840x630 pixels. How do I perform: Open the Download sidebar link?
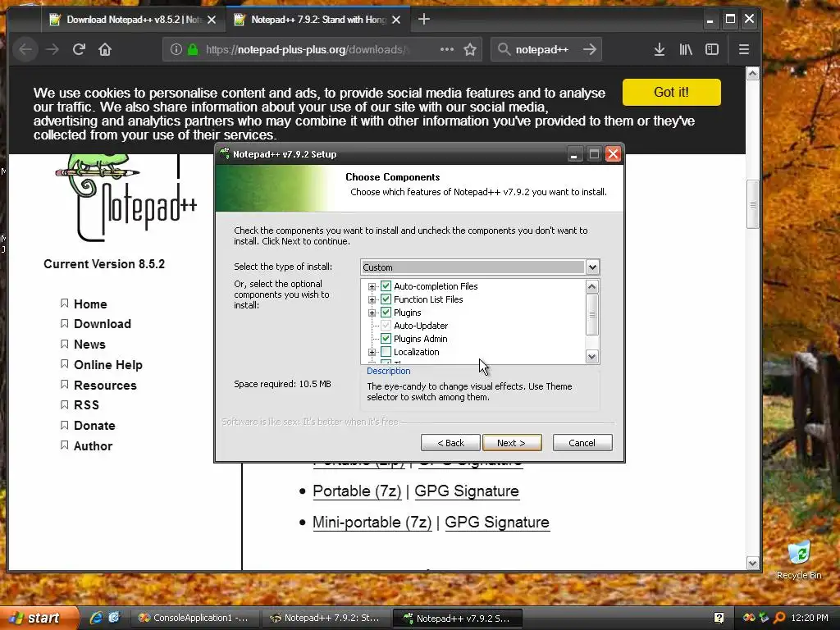(103, 324)
